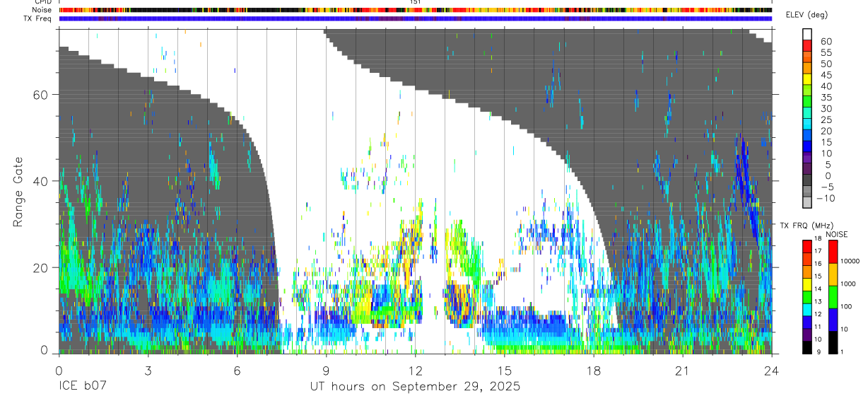Click the 'Range Gate' y-axis label
Image resolution: width=868 pixels, height=401 pixels.
click(18, 191)
